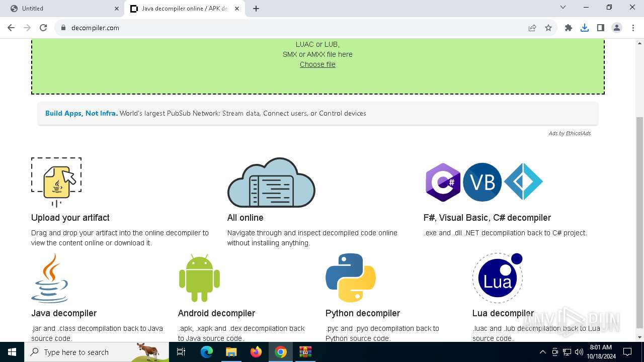This screenshot has width=644, height=362.
Task: Open Task View on the taskbar
Action: coord(181,352)
